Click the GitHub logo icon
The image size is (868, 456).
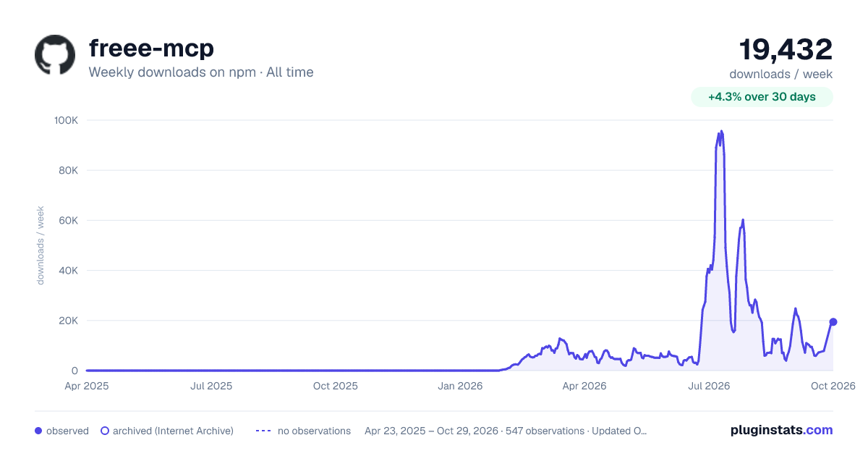55,55
